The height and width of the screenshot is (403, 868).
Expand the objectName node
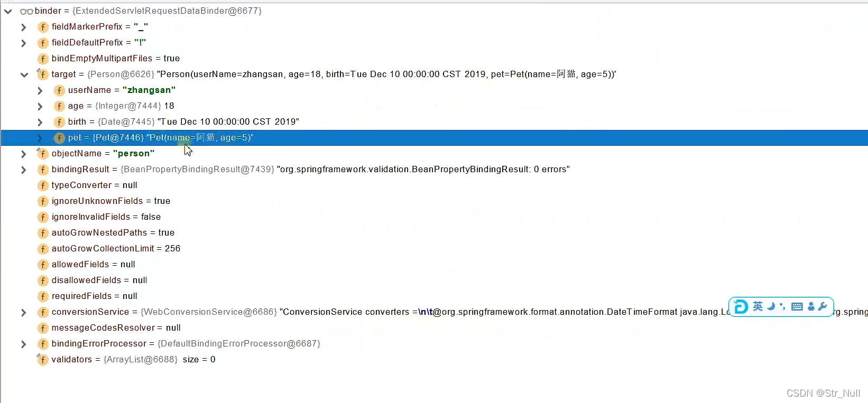24,154
